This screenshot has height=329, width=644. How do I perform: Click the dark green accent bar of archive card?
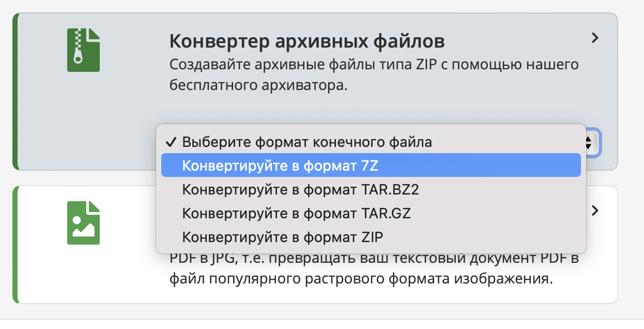16,92
